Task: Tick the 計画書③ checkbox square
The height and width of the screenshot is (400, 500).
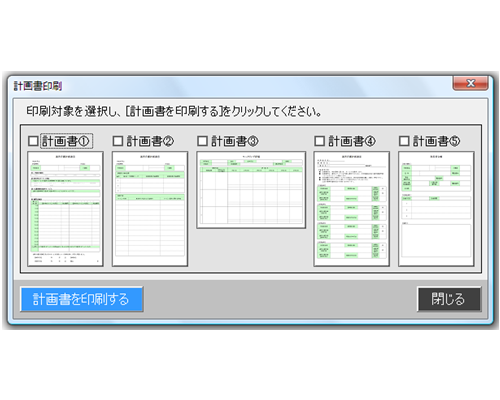Action: (202, 141)
